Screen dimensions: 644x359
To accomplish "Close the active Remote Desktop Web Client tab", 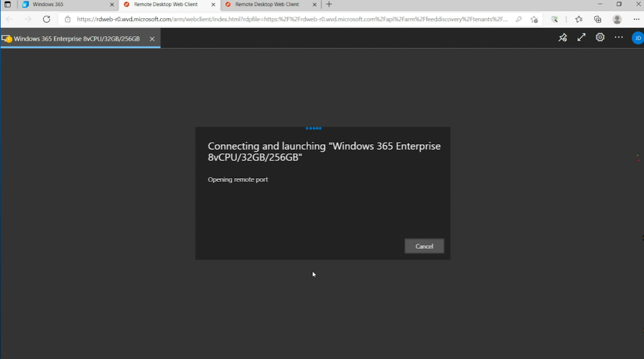I will 213,4.
